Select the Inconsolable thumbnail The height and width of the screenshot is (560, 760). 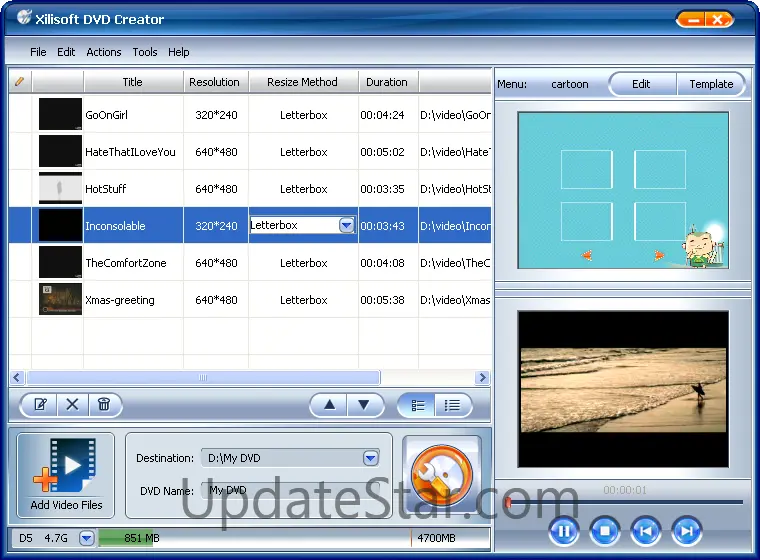(60, 225)
